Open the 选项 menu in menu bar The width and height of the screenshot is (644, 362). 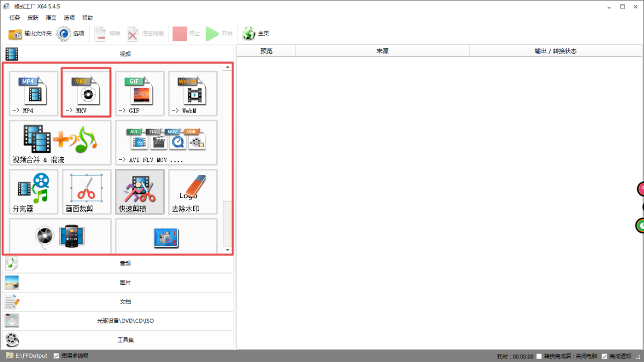point(69,18)
